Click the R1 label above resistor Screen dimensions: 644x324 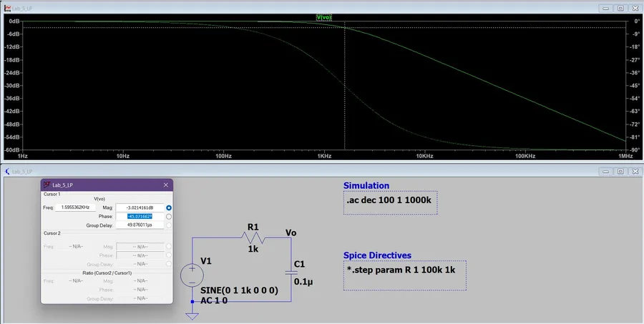point(253,227)
